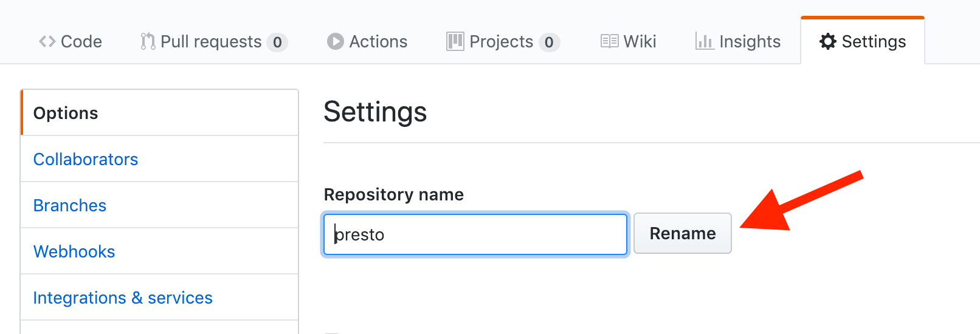Go to the Insights tab label
The height and width of the screenshot is (334, 980).
coord(750,41)
